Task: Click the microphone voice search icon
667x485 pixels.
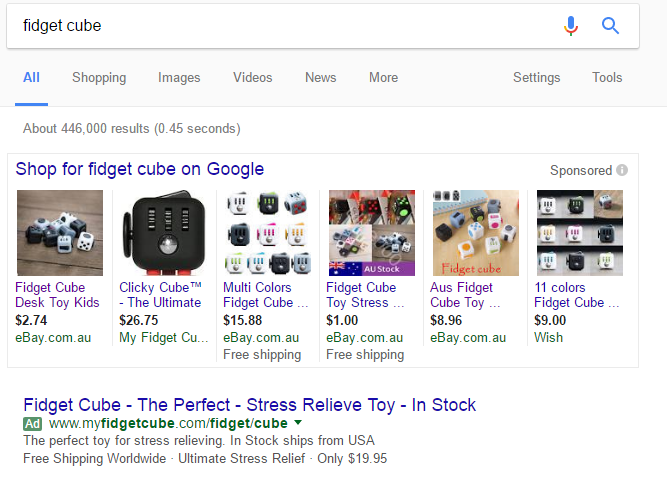Action: (571, 26)
